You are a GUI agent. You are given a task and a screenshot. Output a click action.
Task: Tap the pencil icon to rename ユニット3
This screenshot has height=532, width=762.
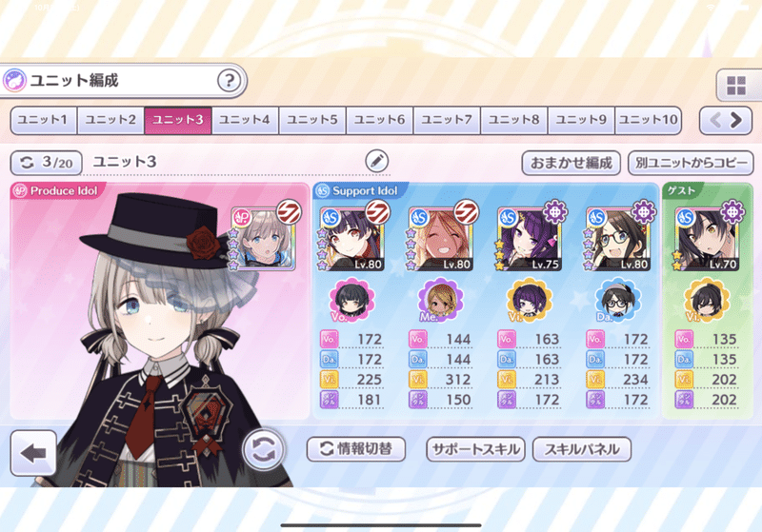(377, 161)
